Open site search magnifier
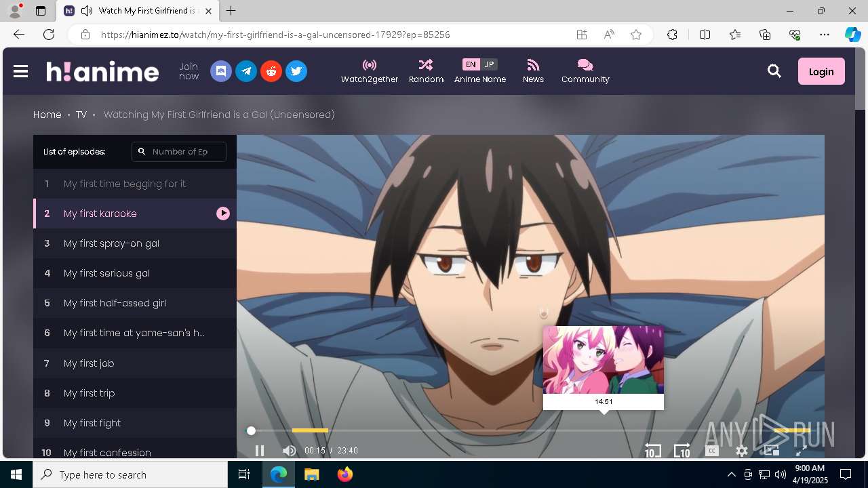 774,71
